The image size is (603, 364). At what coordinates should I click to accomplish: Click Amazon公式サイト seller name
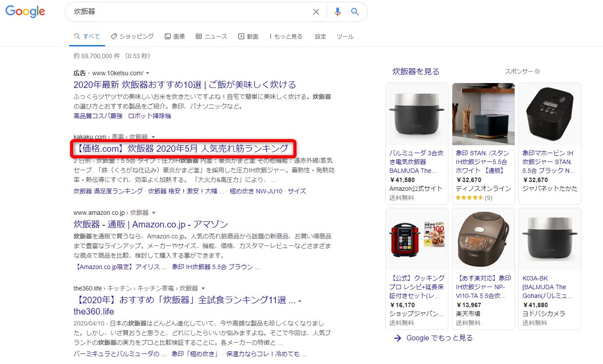tap(416, 189)
